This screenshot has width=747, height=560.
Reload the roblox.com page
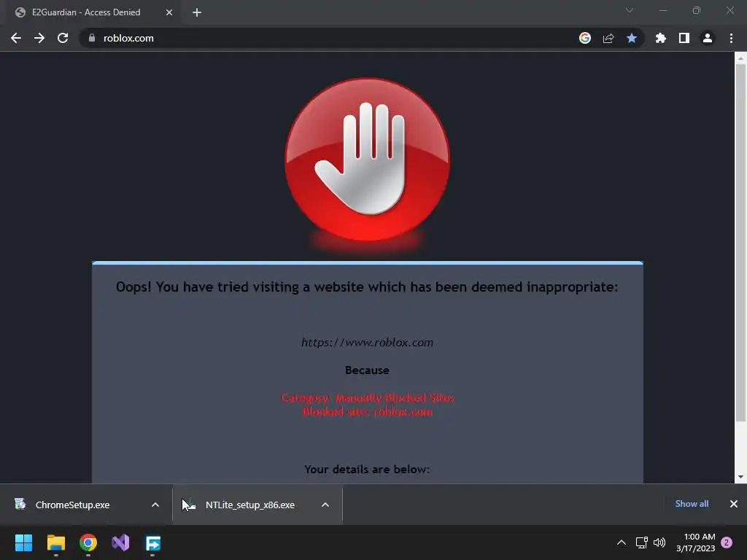[63, 38]
